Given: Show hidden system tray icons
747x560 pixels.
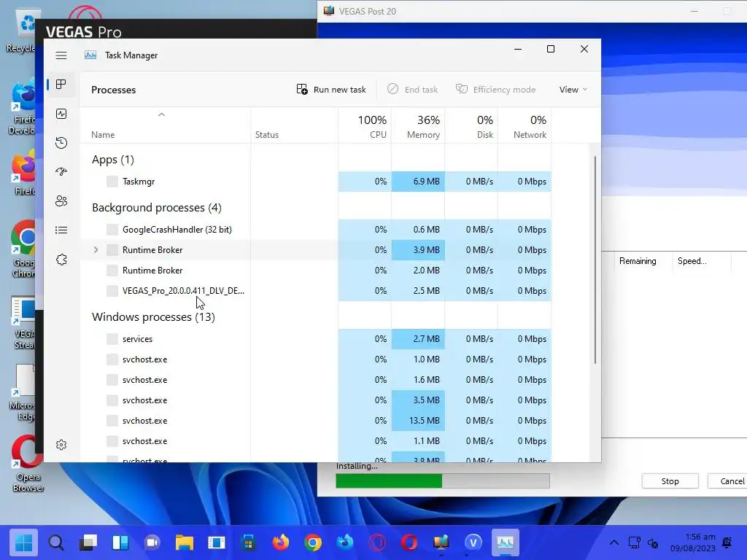Looking at the screenshot, I should [614, 542].
